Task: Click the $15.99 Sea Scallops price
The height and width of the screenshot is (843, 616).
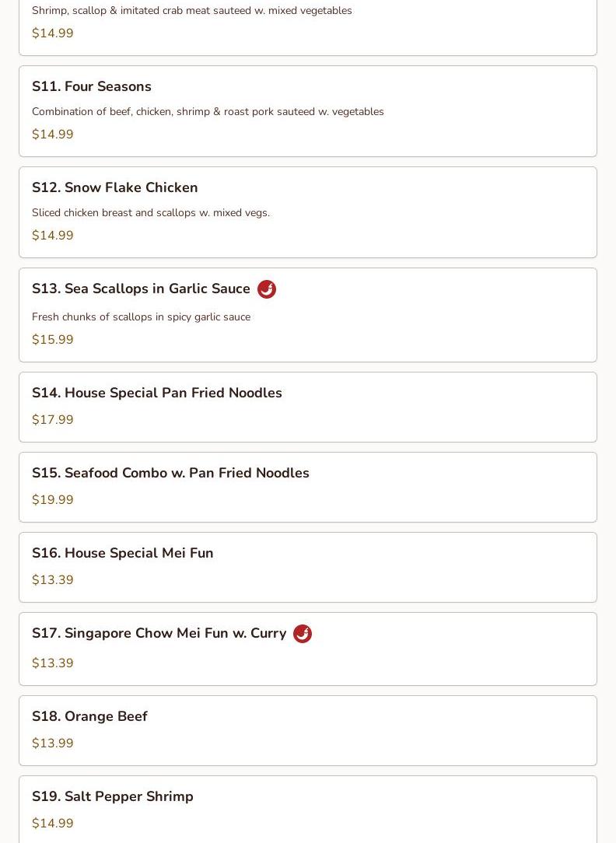Action: click(53, 340)
